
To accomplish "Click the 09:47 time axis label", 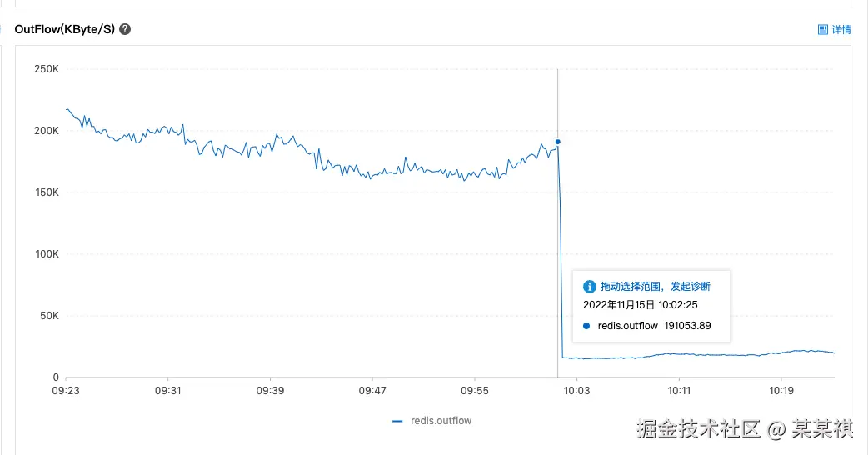I will click(x=372, y=390).
